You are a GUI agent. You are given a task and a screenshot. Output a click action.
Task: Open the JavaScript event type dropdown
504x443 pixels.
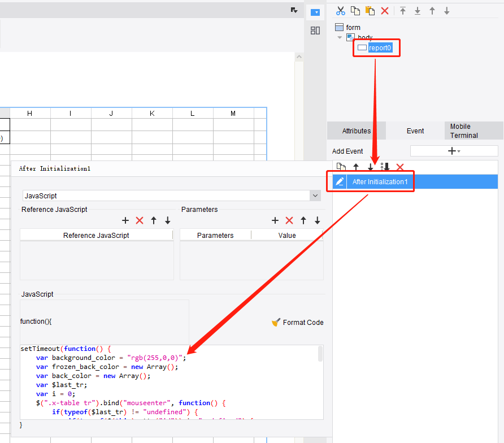(x=315, y=196)
